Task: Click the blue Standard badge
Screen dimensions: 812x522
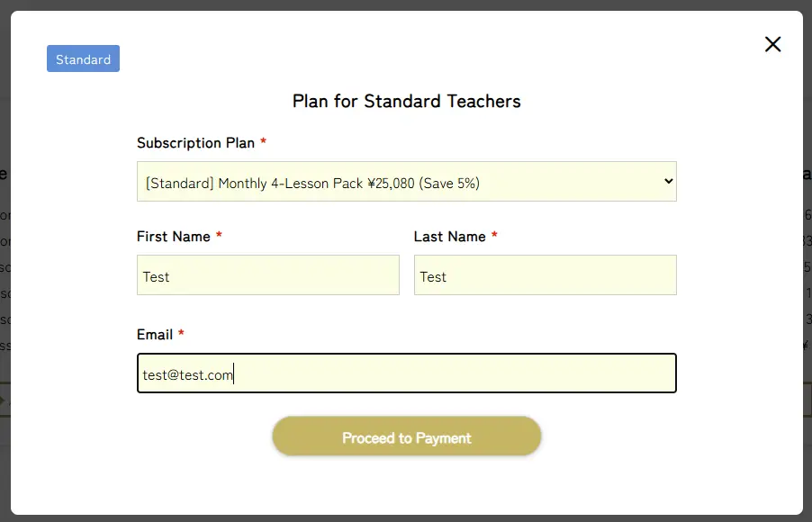Action: (x=84, y=58)
